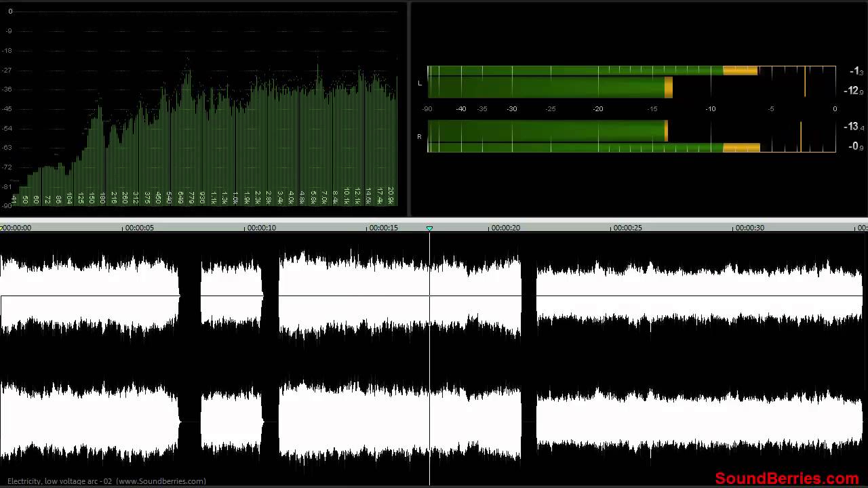Screen dimensions: 868x488
Task: Select the -12.9 level readout
Action: click(x=853, y=91)
